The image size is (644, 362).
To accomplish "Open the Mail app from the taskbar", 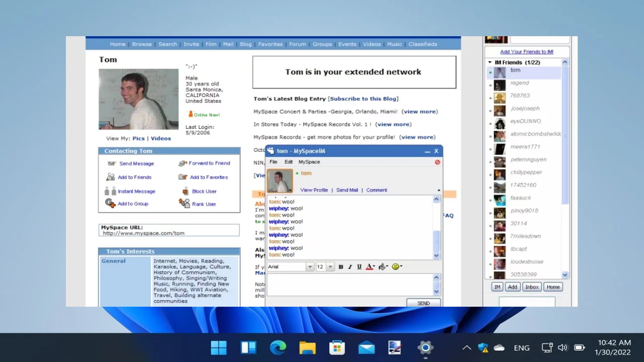I will [366, 347].
